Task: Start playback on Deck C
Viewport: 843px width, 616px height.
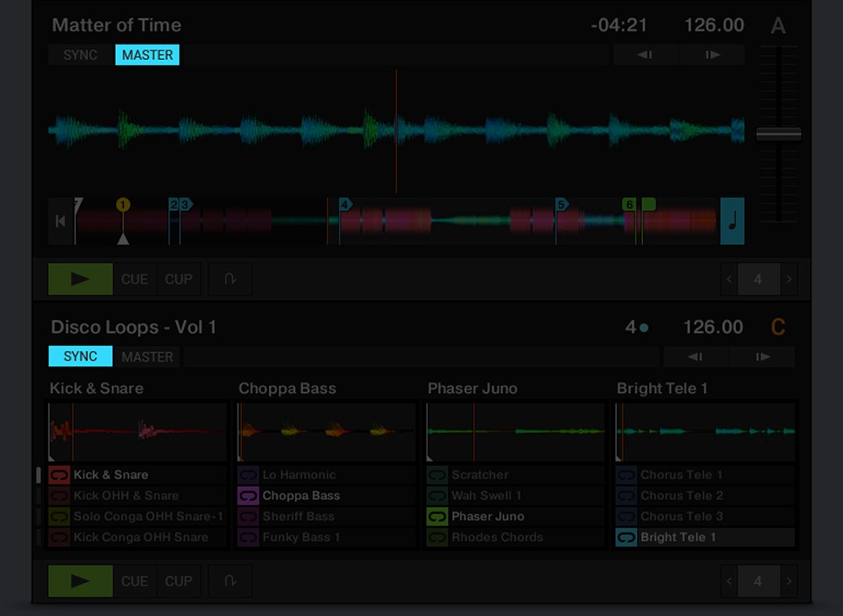Action: tap(80, 580)
